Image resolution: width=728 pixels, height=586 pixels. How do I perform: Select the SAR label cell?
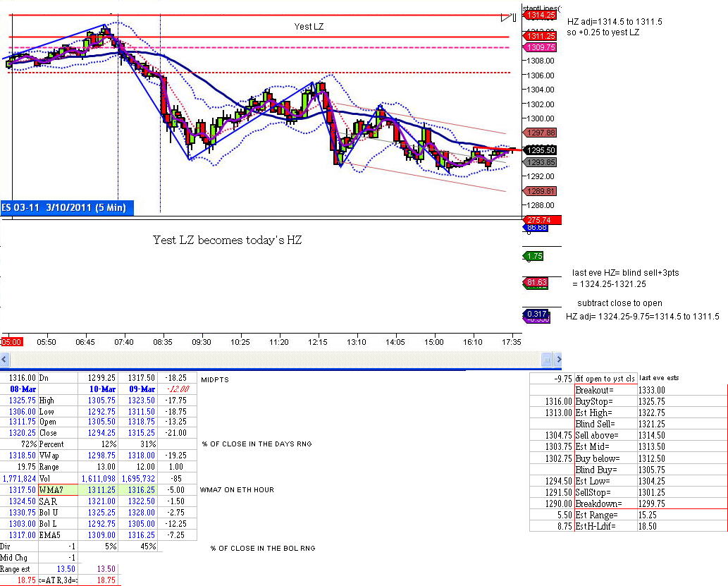tap(58, 501)
